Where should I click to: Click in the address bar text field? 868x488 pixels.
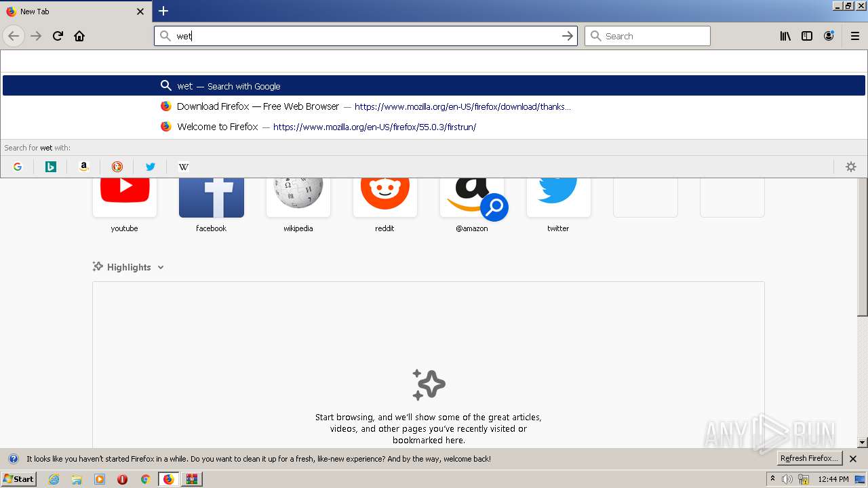click(366, 36)
